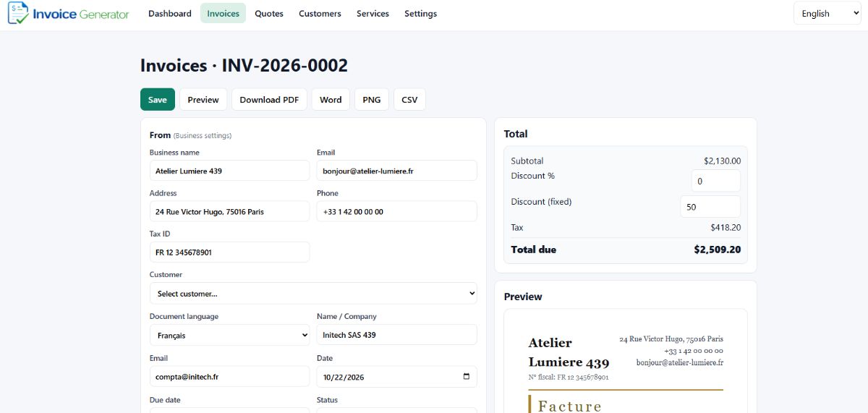Export the invoice to Word
868x413 pixels.
(x=331, y=100)
